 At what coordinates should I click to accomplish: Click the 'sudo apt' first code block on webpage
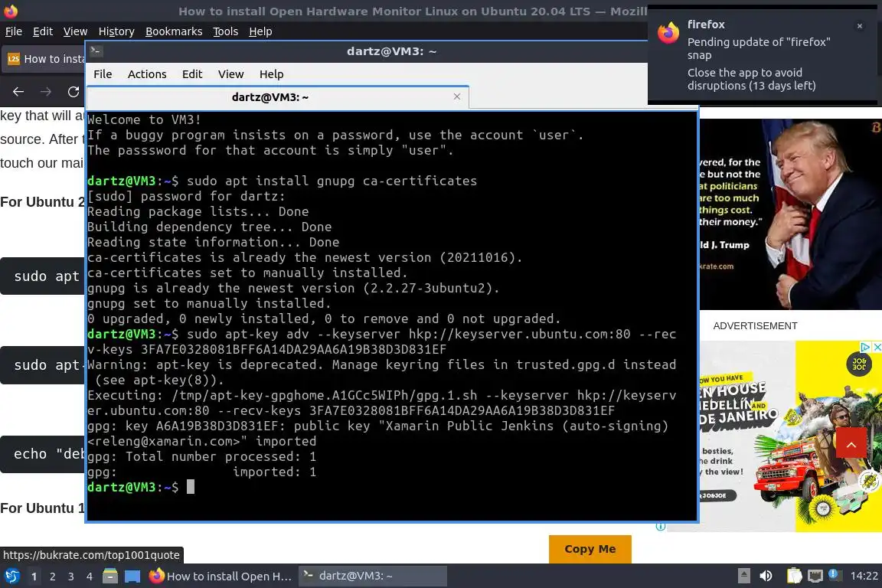[x=42, y=276]
